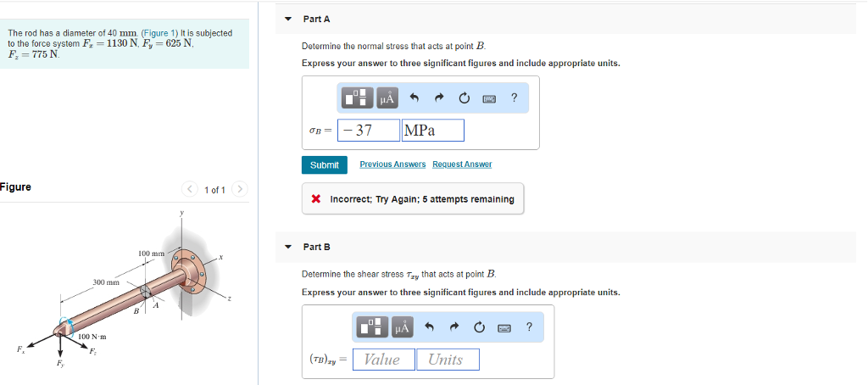Open templates palette in Part B toolbar

coord(372,327)
